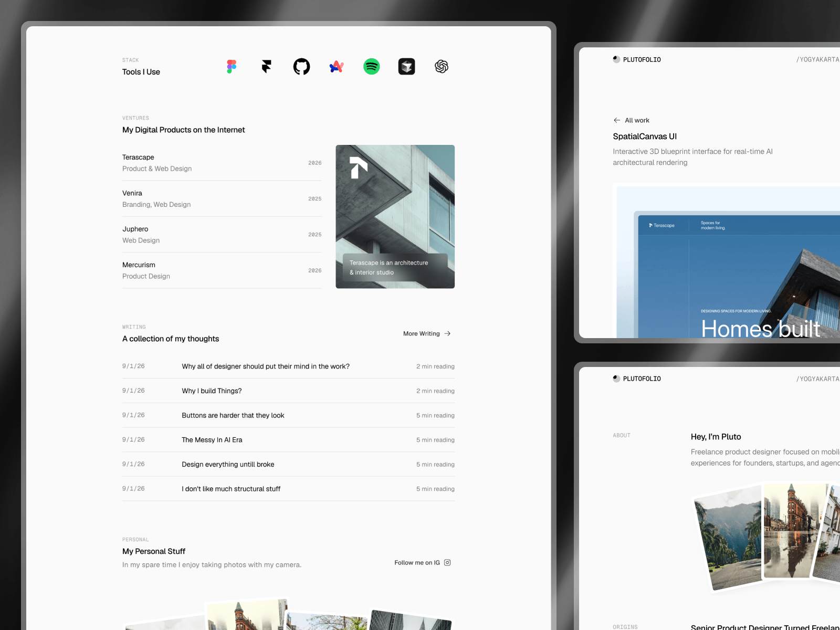Image resolution: width=840 pixels, height=630 pixels.
Task: Click the Terascape architecture preview image
Action: point(395,216)
